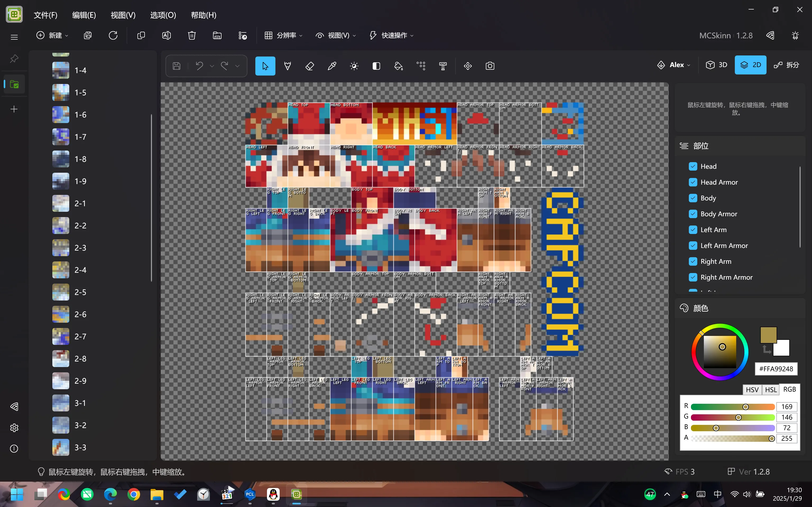Select the Color Picker/Eyedropper tool
Screen dimensions: 812x507
click(x=332, y=65)
